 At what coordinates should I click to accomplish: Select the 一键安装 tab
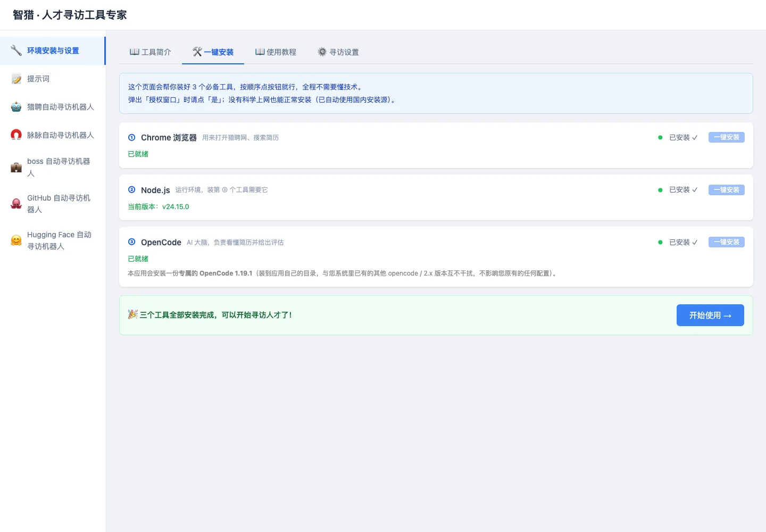[x=213, y=52]
